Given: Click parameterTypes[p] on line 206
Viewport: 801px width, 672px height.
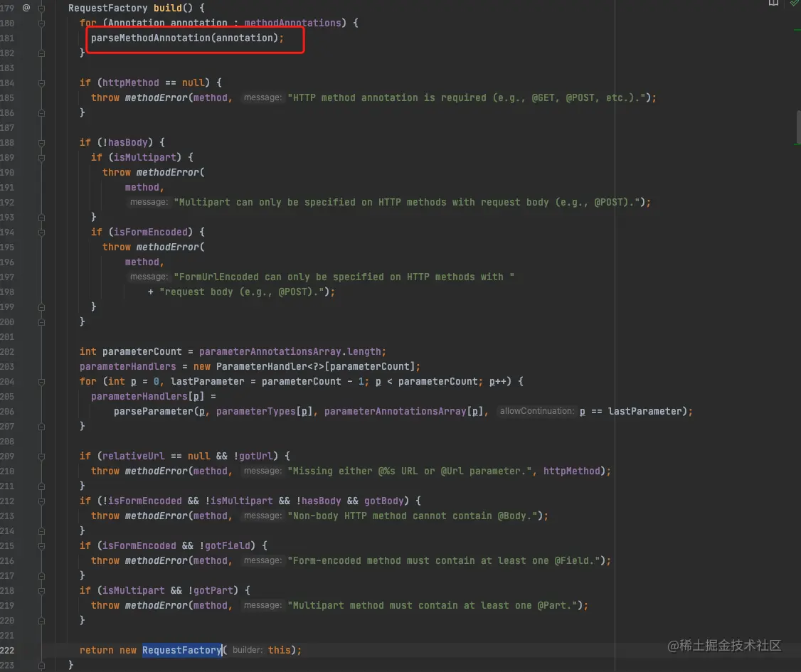Looking at the screenshot, I should [x=264, y=412].
